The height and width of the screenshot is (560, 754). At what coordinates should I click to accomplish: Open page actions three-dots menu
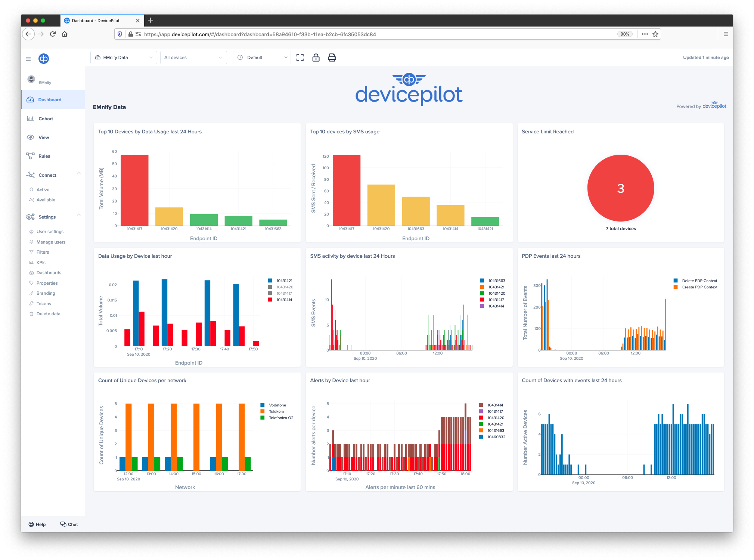click(645, 34)
